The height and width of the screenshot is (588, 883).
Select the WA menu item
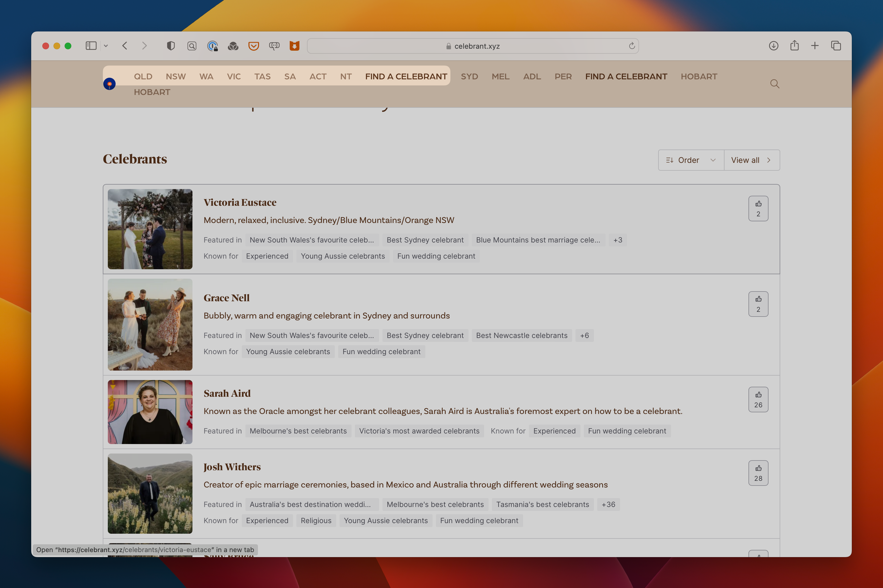click(x=206, y=77)
